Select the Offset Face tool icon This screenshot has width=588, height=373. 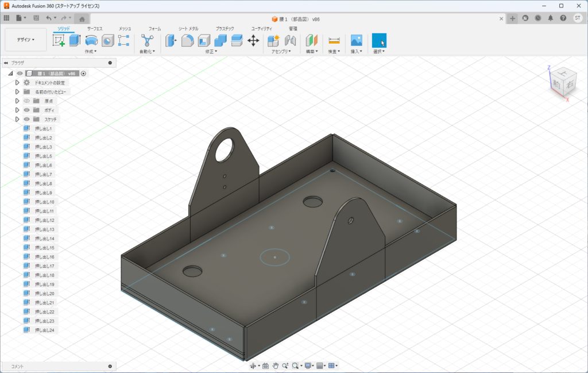[x=237, y=41]
